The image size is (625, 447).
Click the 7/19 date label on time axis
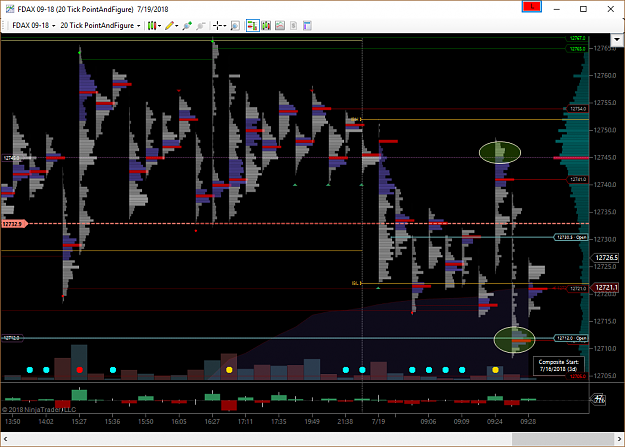click(x=378, y=421)
